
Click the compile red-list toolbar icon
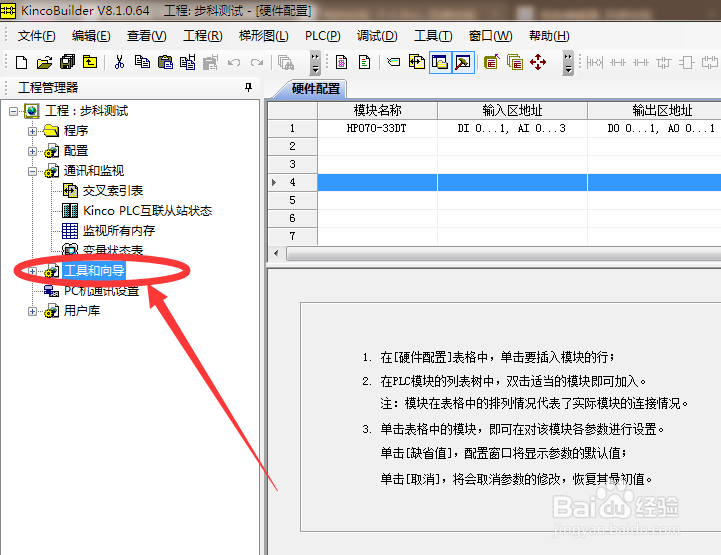(x=492, y=62)
